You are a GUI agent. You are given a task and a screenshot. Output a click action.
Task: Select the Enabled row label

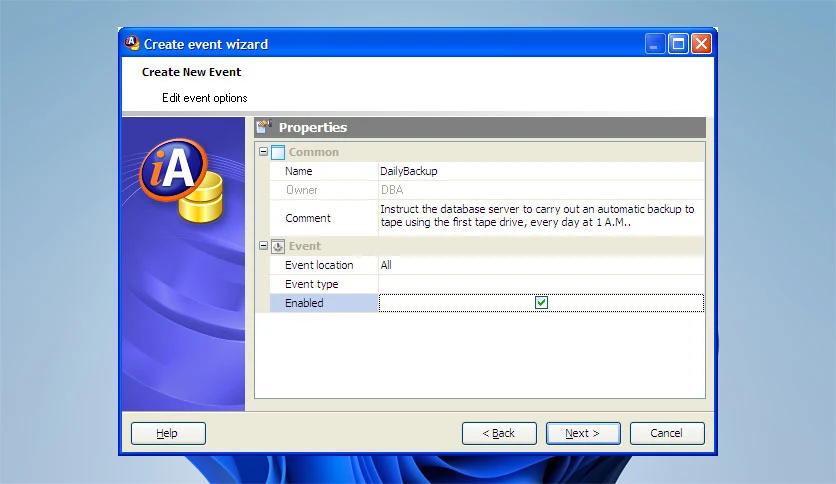coord(324,303)
